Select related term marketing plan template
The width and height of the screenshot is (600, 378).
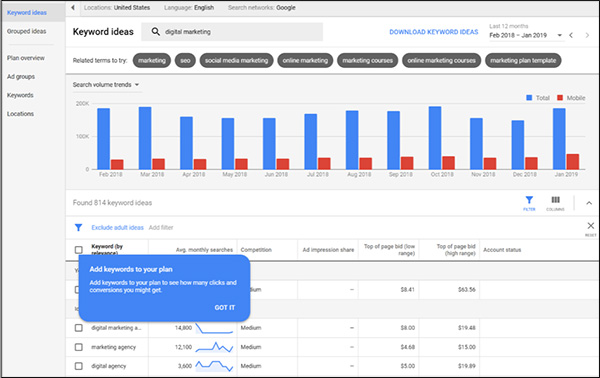pyautogui.click(x=523, y=60)
